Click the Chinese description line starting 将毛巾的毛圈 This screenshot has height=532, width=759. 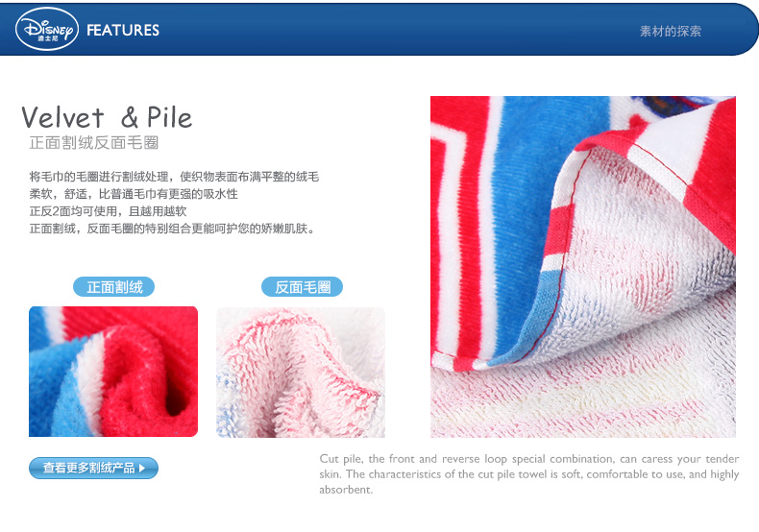point(174,177)
